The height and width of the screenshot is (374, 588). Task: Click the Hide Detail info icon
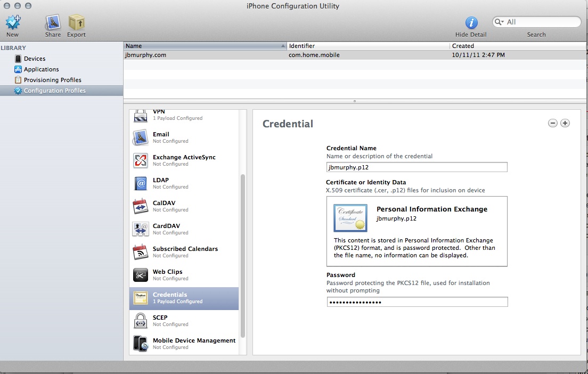coord(471,22)
